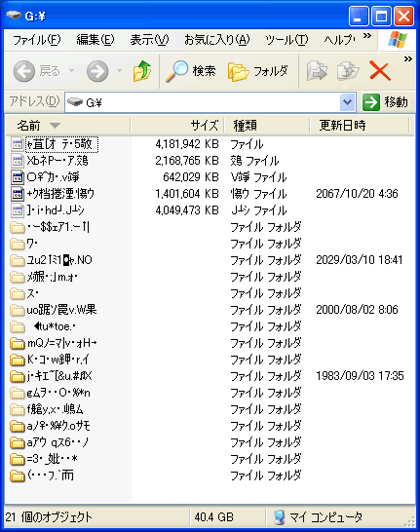Click the red Delete X icon
Screen dimensions: 420x532
pyautogui.click(x=380, y=71)
